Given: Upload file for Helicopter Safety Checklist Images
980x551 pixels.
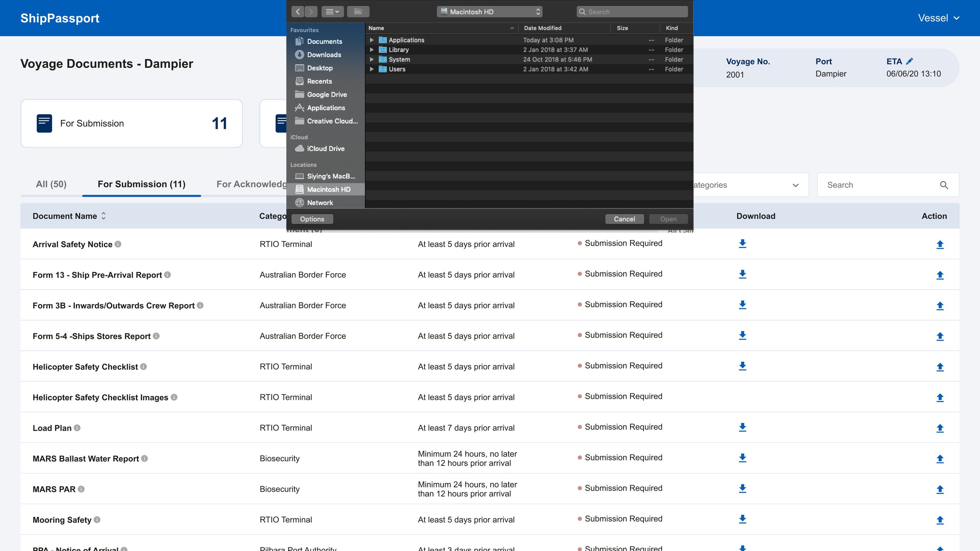Looking at the screenshot, I should click(940, 397).
